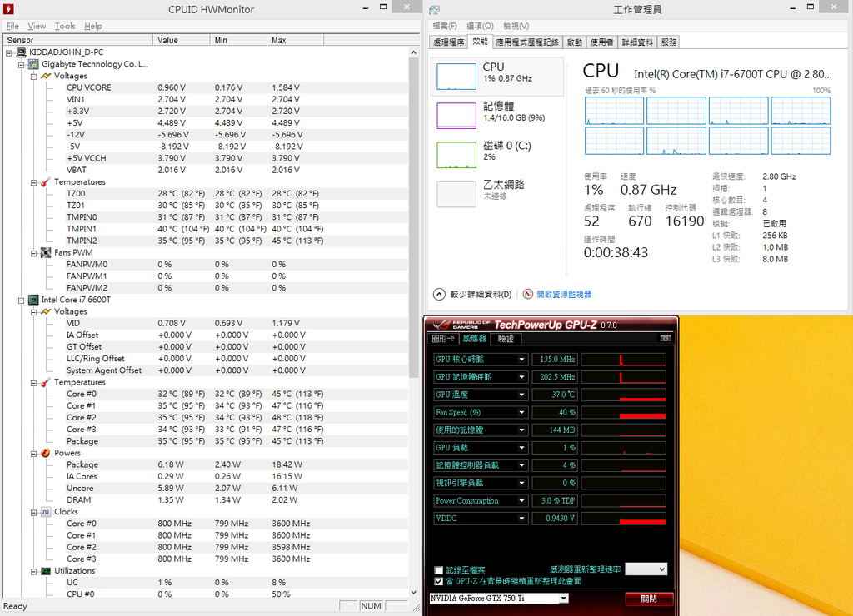The width and height of the screenshot is (853, 616).
Task: Open the File menu in HWMonitor
Action: click(12, 26)
